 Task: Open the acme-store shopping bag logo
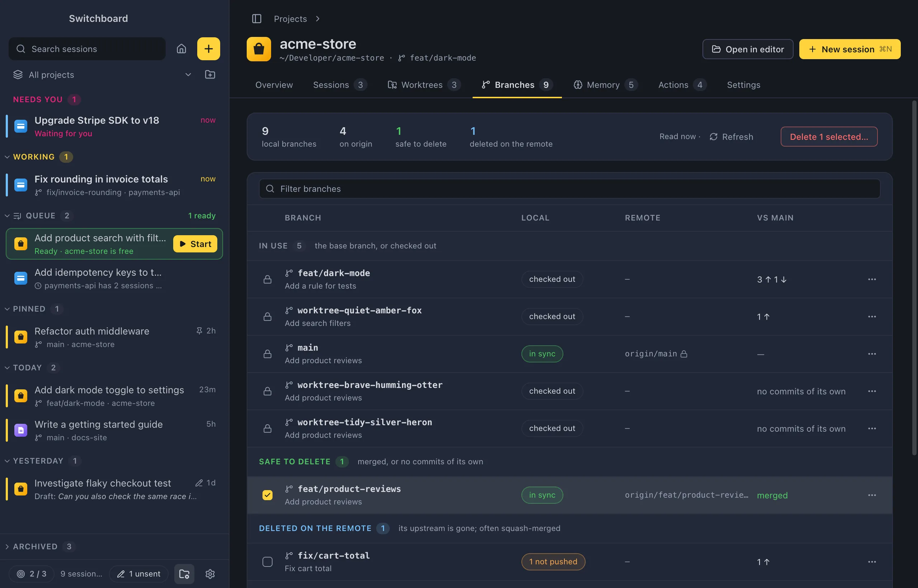click(259, 49)
